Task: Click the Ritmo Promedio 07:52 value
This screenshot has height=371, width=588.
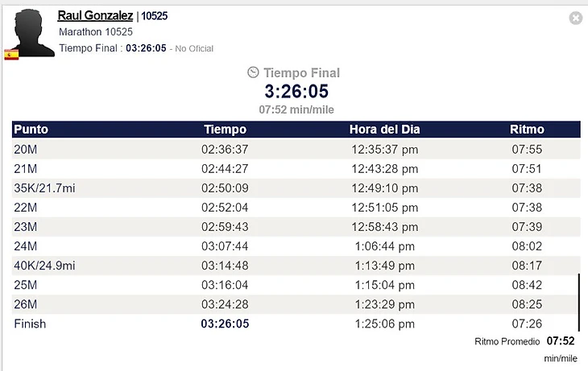Action: coord(561,340)
